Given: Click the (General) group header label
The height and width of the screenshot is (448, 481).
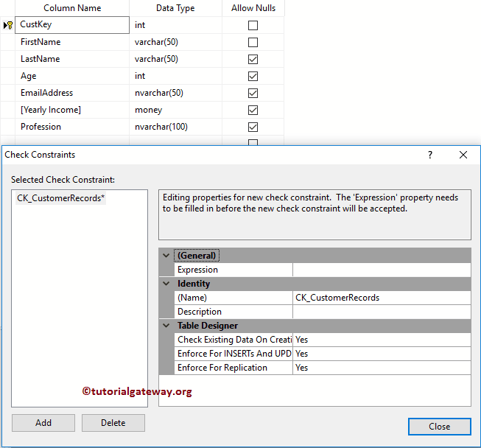Looking at the screenshot, I should pyautogui.click(x=197, y=255).
